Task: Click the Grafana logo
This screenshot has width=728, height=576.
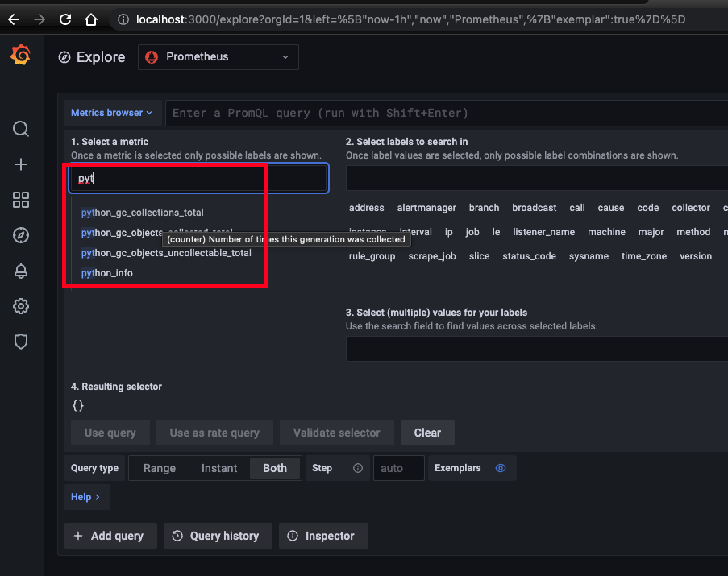Action: tap(20, 56)
